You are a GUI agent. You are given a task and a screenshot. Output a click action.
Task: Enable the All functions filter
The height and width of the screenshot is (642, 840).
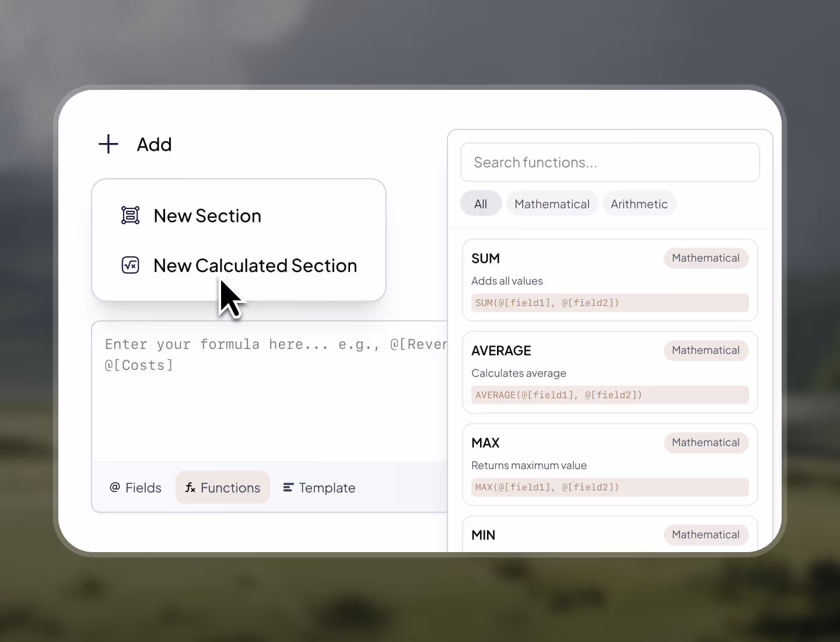tap(481, 203)
